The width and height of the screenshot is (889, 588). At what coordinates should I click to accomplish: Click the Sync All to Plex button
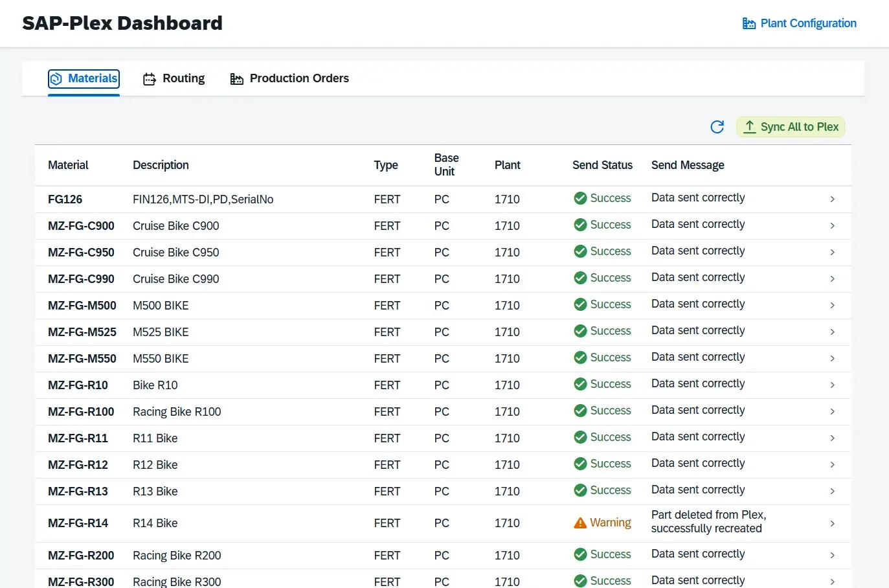coord(791,127)
